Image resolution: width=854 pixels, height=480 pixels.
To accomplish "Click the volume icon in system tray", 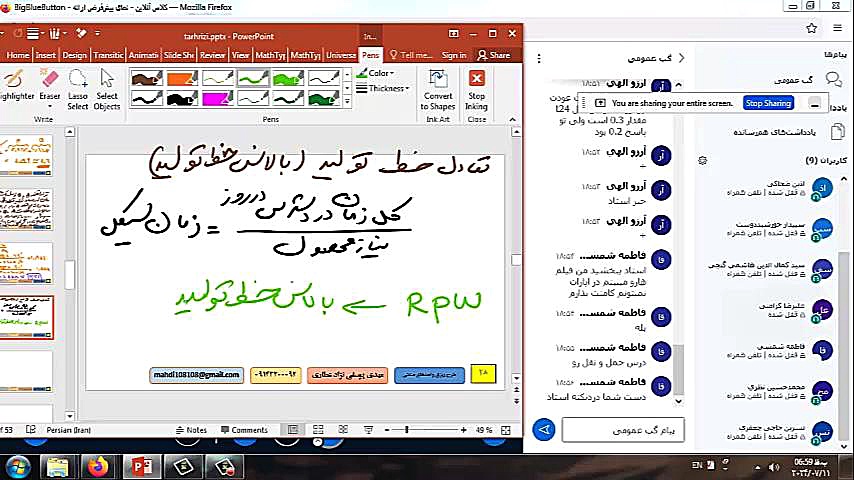I will tap(774, 467).
